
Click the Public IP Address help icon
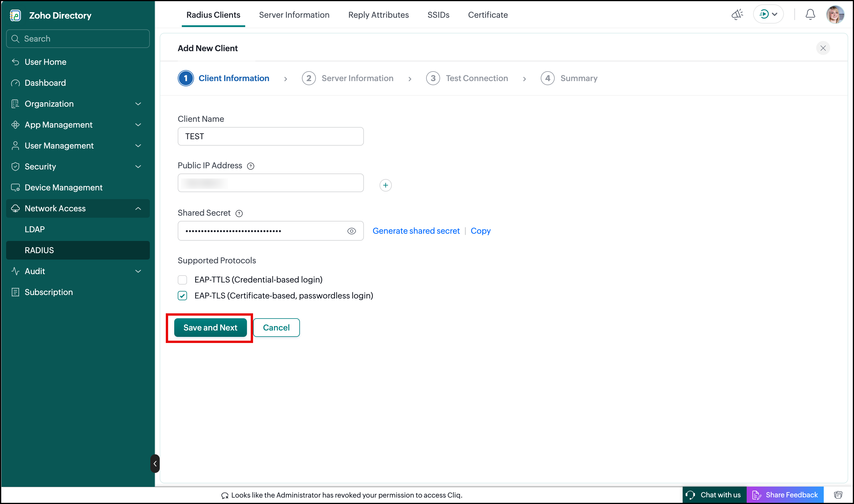(250, 166)
